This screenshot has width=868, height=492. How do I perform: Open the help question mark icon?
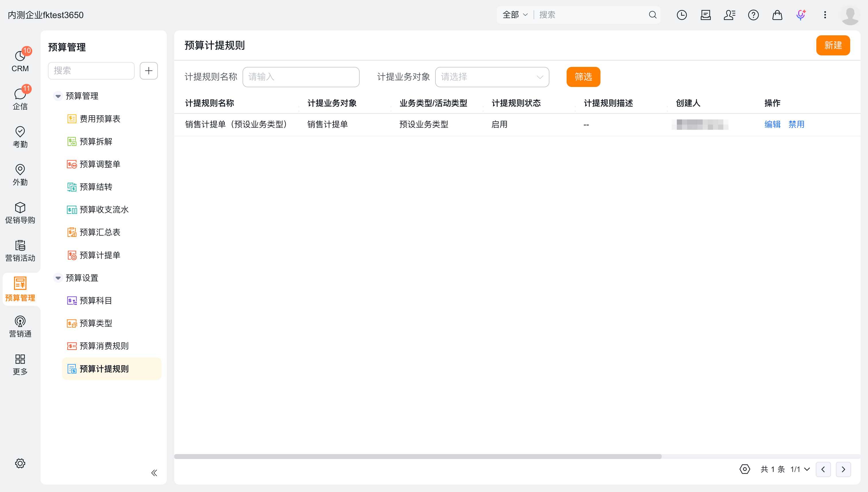click(x=753, y=15)
